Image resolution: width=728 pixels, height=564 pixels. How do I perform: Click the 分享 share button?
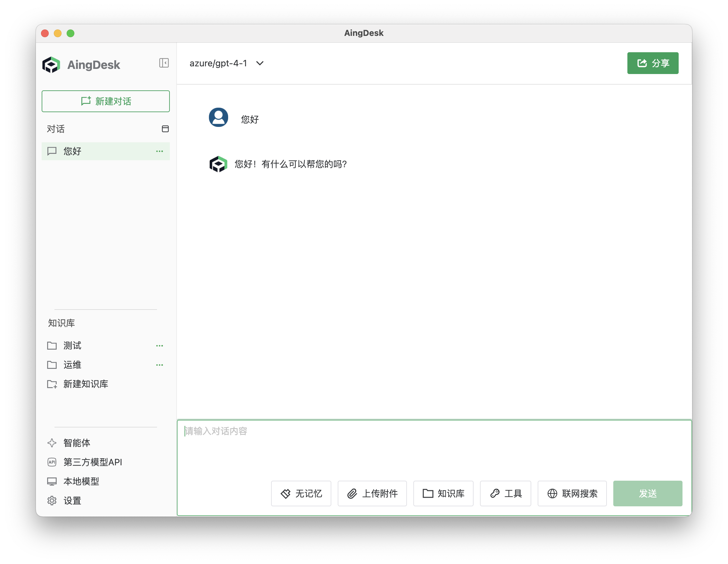click(x=652, y=63)
